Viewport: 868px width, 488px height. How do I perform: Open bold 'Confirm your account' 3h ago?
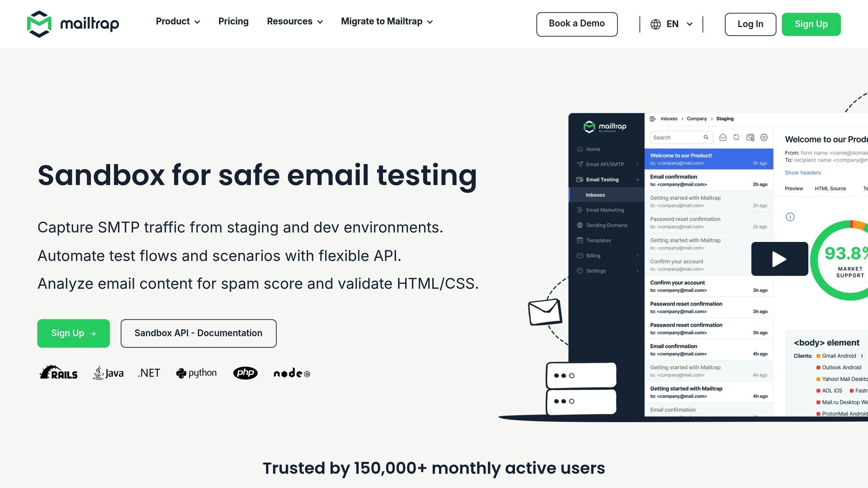point(709,286)
